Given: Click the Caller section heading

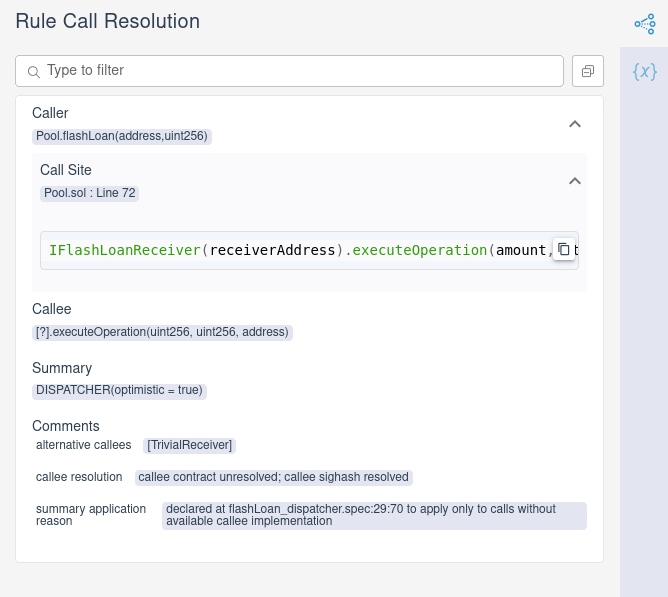Looking at the screenshot, I should 50,113.
